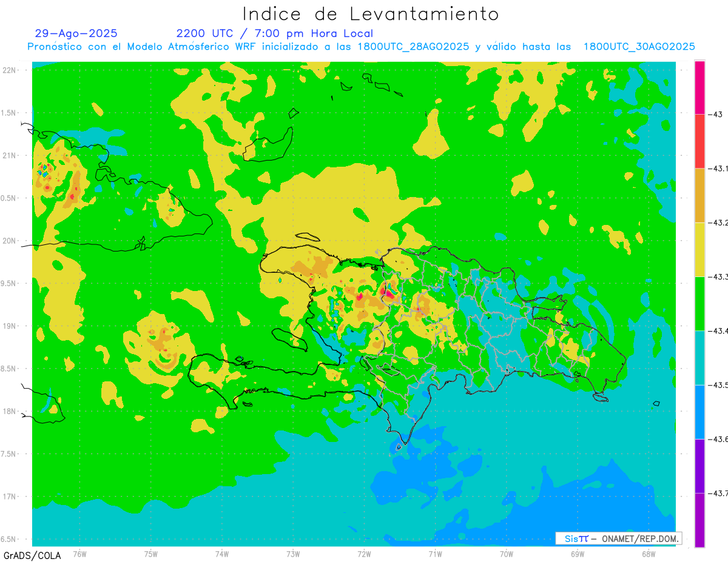The width and height of the screenshot is (728, 562).
Task: Click the '-43.4' color scale label
Action: [718, 330]
